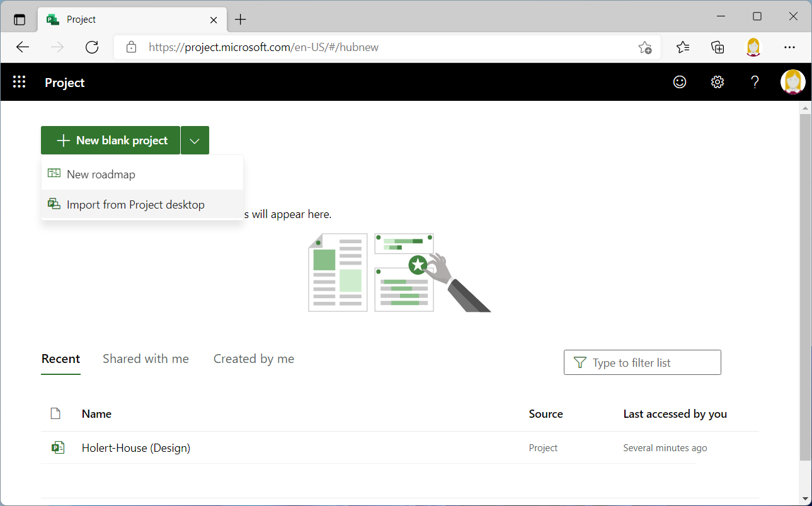Click the Holert-House project file icon

[58, 448]
